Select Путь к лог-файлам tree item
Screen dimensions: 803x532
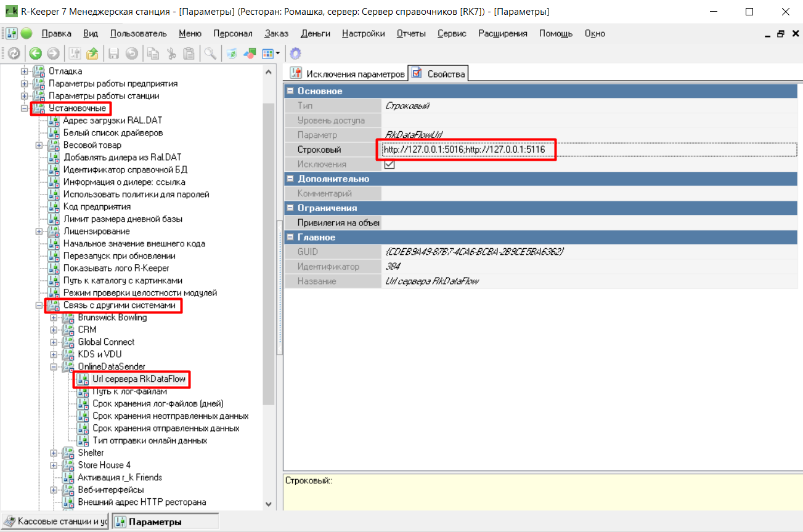(x=129, y=392)
